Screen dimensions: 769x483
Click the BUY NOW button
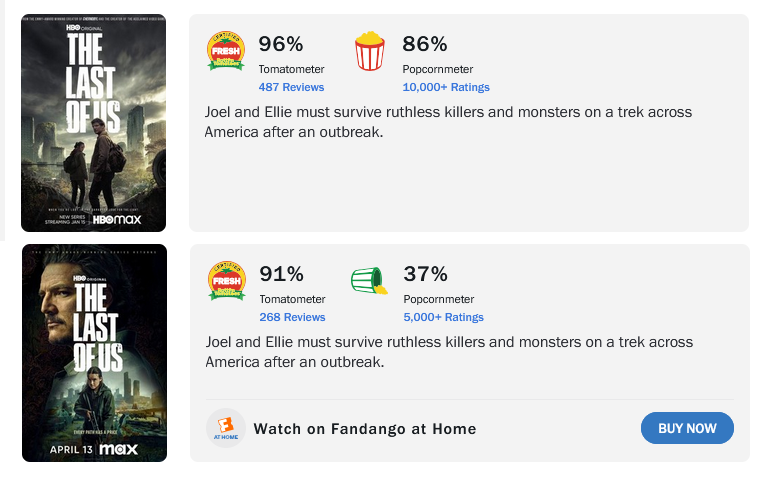click(687, 428)
